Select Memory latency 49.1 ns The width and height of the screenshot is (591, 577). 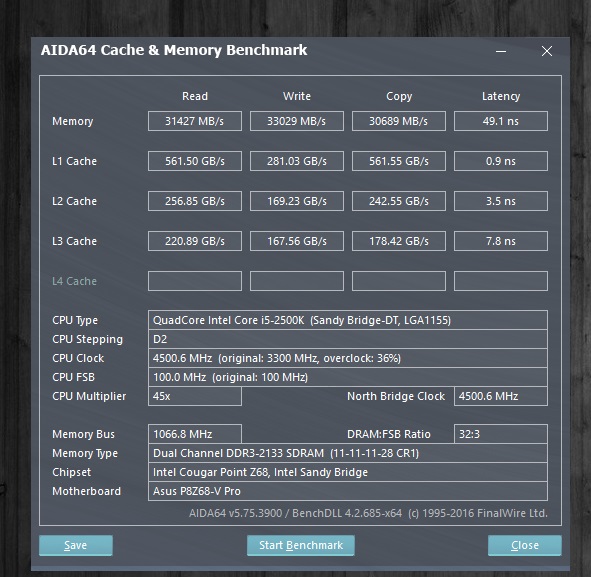click(501, 121)
